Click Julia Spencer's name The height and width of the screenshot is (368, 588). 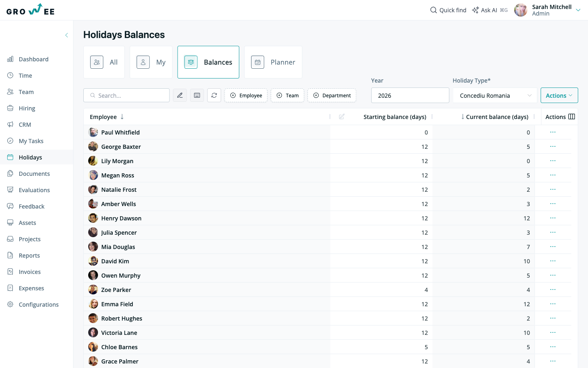pyautogui.click(x=119, y=233)
